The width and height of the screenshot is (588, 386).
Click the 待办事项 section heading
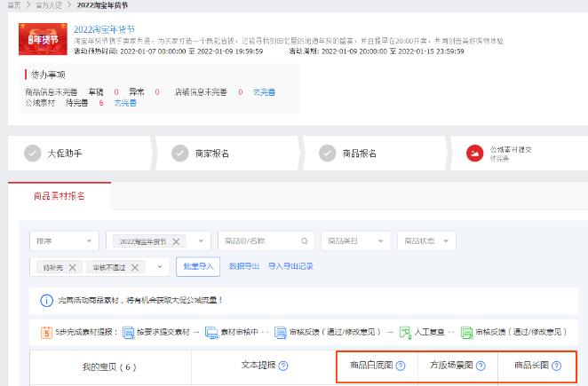pos(48,75)
